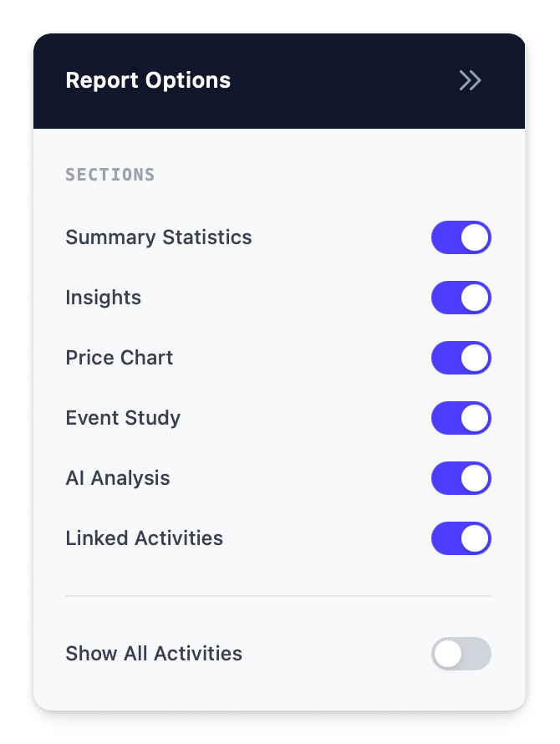
Task: Click the Linked Activities label
Action: pos(144,538)
